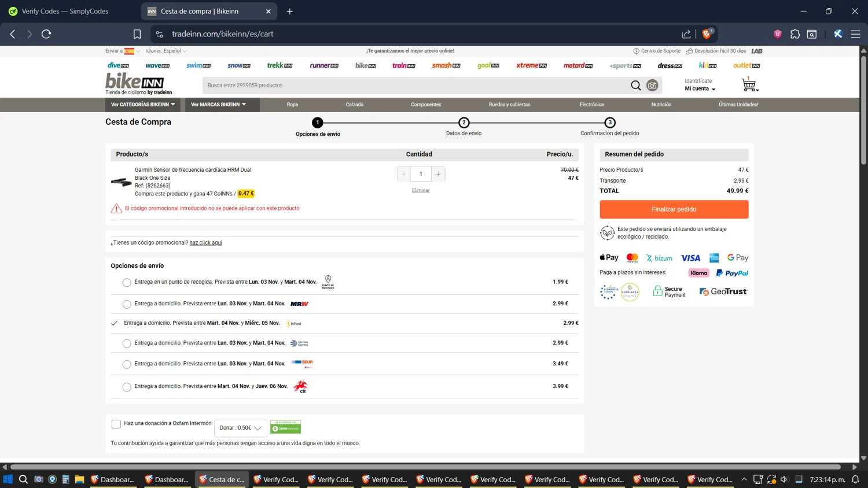Open Últimas Unidades menu item
Image resolution: width=868 pixels, height=488 pixels.
tap(738, 105)
